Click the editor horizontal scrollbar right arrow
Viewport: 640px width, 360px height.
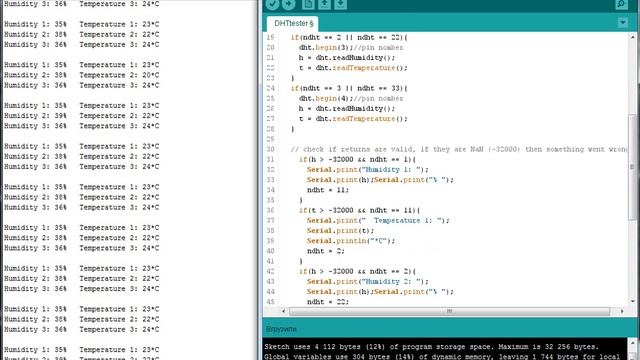pyautogui.click(x=622, y=311)
